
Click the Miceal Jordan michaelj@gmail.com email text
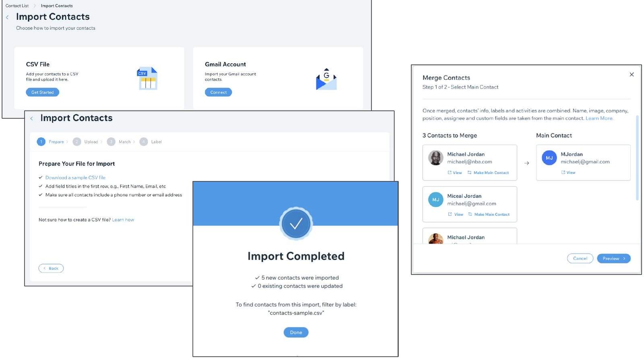pos(471,204)
